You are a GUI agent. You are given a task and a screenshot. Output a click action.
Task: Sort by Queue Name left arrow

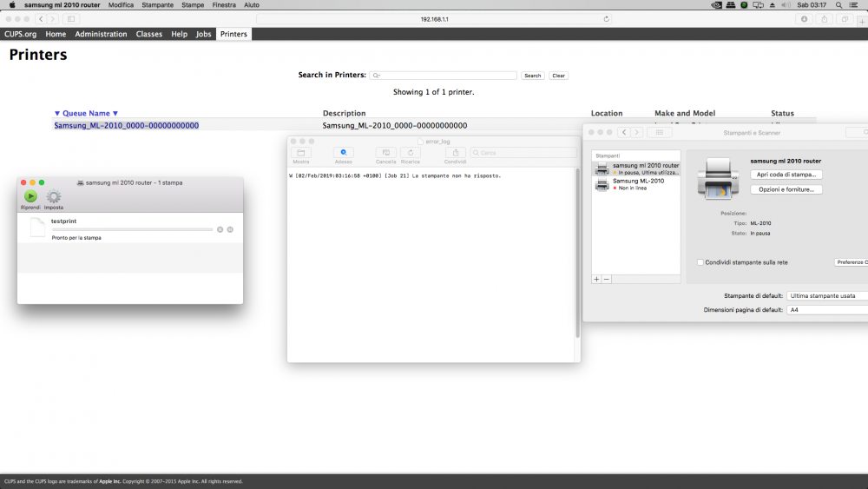[x=57, y=114]
